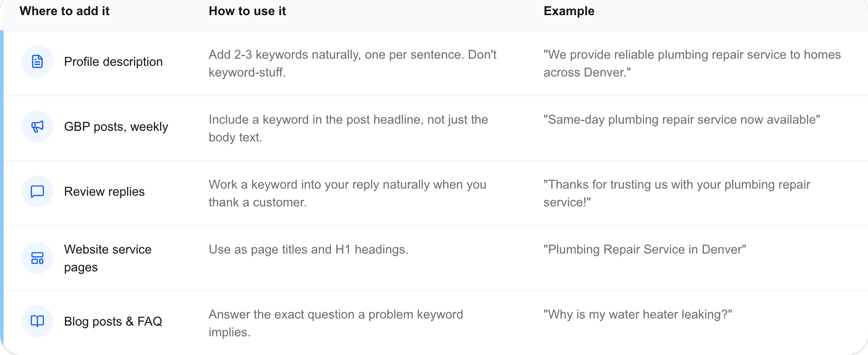Image resolution: width=868 pixels, height=355 pixels.
Task: Click the megaphone icon for GBP posts
Action: pos(37,126)
